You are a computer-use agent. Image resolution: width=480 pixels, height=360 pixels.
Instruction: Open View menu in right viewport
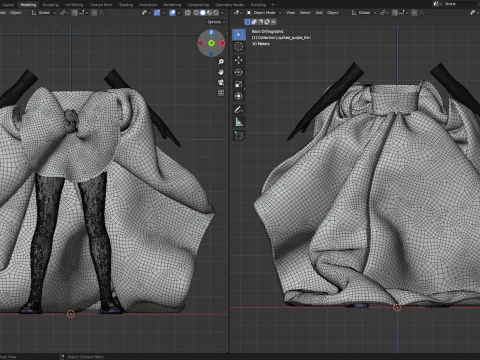coord(291,13)
